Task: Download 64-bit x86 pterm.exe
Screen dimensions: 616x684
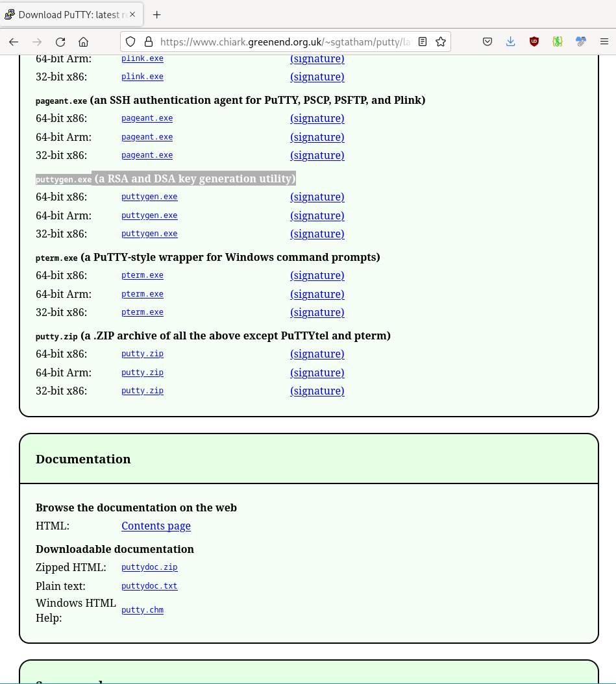Action: click(x=142, y=275)
